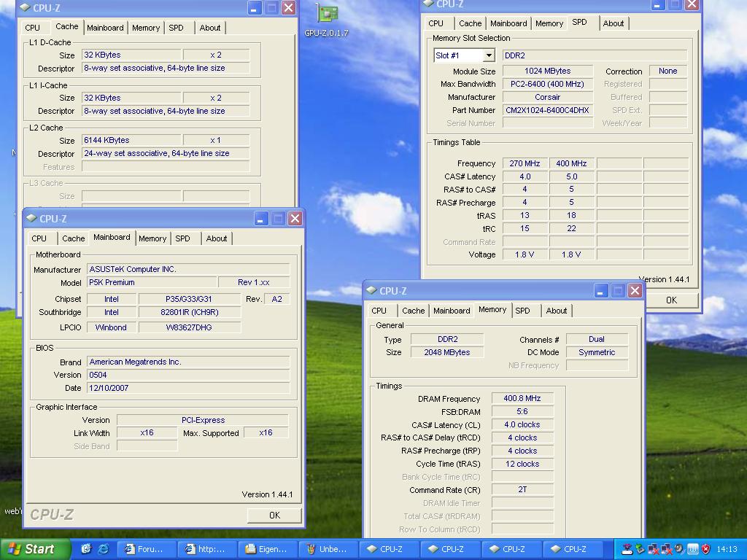Viewport: 747px width, 560px height.
Task: Minimize the Mainboard CPU-Z window
Action: pos(260,219)
